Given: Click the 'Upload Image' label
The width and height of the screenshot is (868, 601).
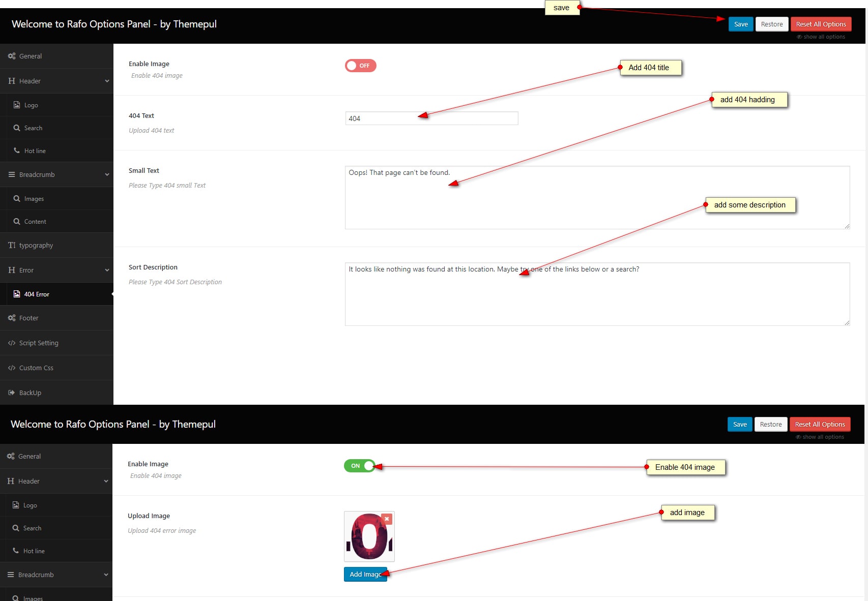Looking at the screenshot, I should click(x=149, y=516).
